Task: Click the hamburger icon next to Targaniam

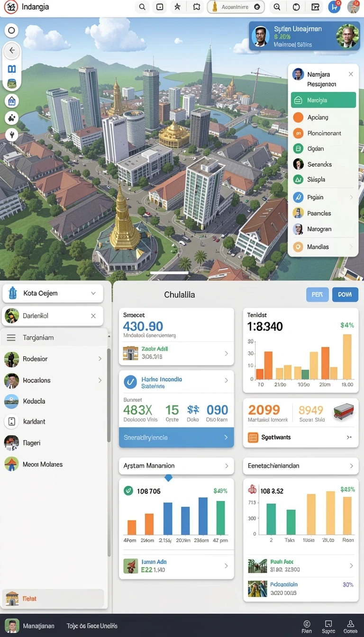Action: pyautogui.click(x=12, y=337)
